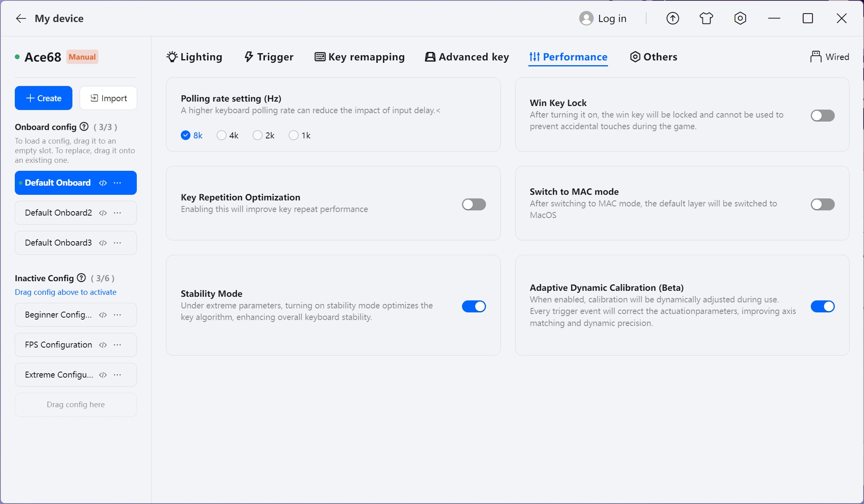This screenshot has width=864, height=504.
Task: Click the help icon next to Onboard config
Action: (84, 127)
